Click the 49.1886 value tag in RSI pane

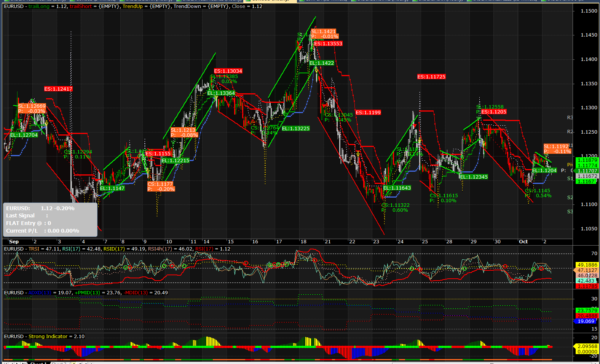tap(587, 265)
